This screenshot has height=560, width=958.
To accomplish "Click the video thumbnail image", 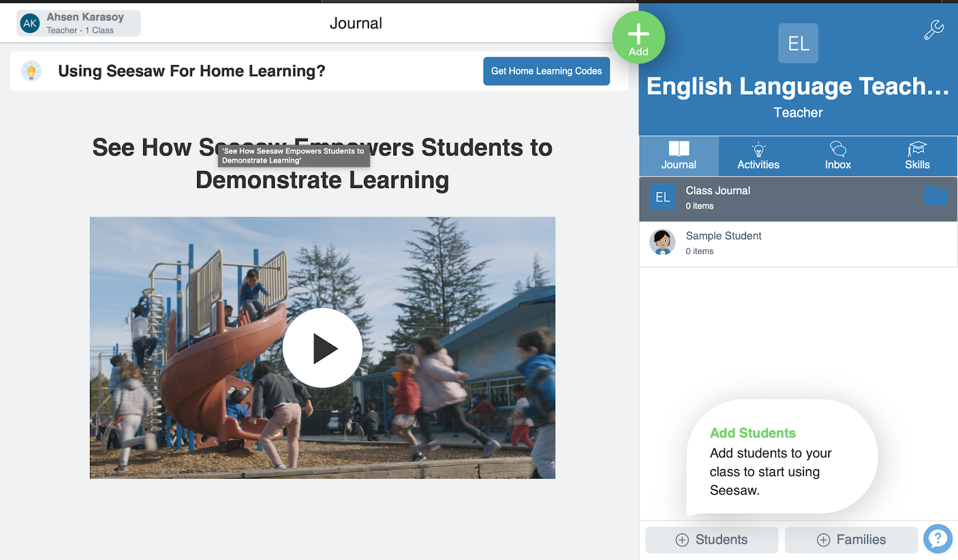I will point(323,348).
